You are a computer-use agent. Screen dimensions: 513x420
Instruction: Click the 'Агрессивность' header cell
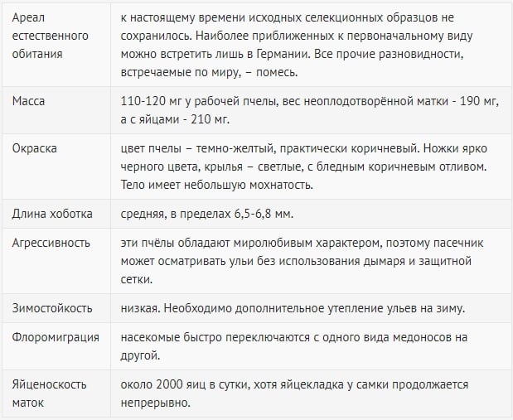51,243
